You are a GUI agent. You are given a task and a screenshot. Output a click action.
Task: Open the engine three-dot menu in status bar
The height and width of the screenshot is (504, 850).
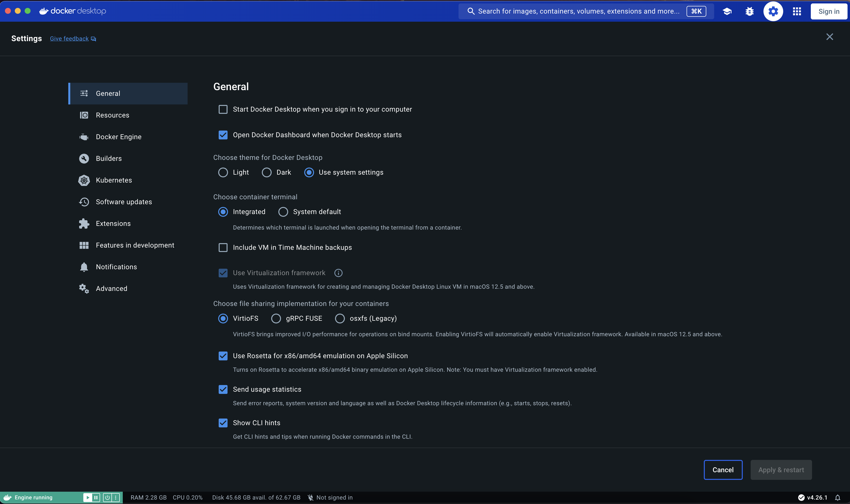pos(116,498)
